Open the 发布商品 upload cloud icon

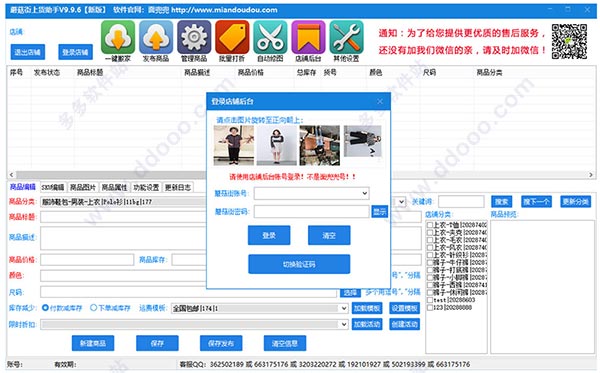click(x=156, y=37)
